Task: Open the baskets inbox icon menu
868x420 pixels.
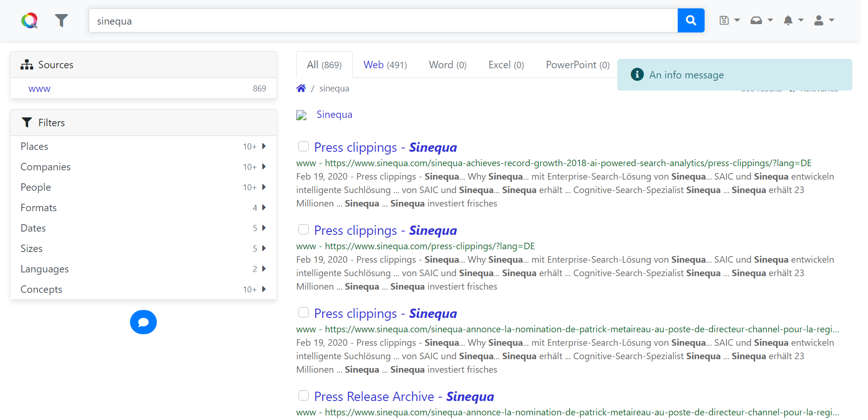Action: pos(761,20)
